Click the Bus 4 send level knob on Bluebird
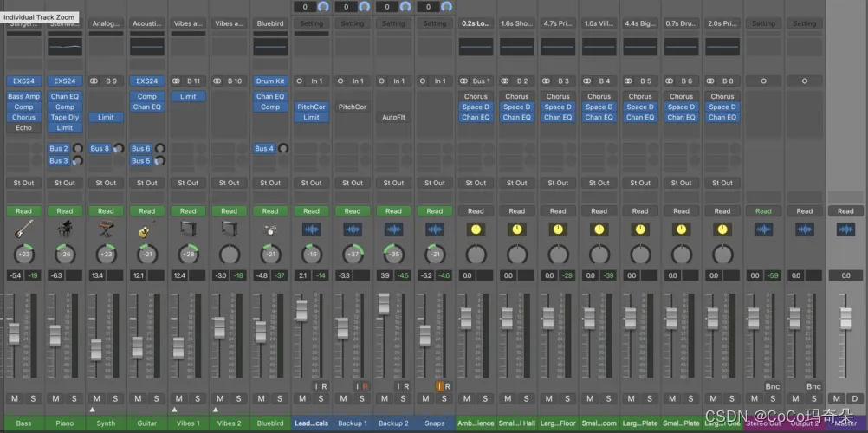This screenshot has width=868, height=433. 283,148
